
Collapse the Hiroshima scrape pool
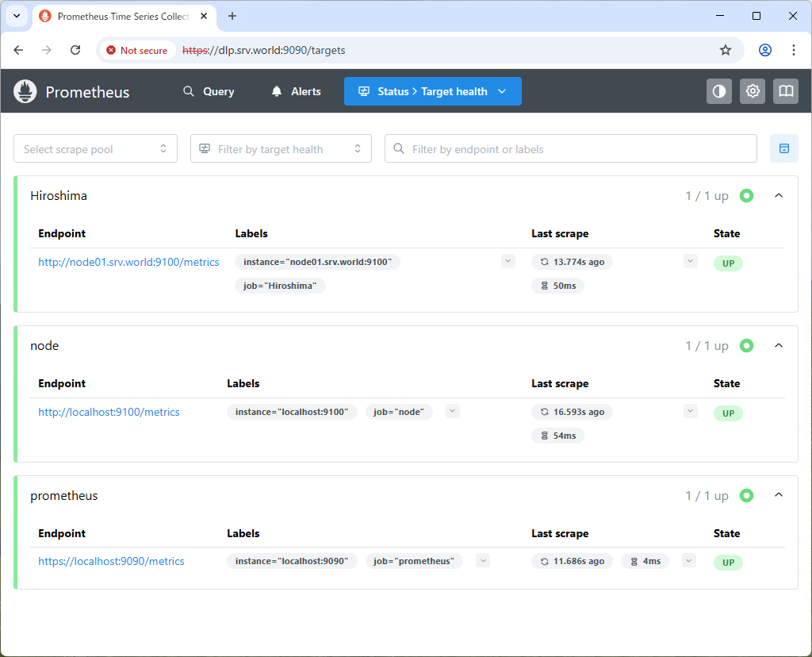pos(779,195)
